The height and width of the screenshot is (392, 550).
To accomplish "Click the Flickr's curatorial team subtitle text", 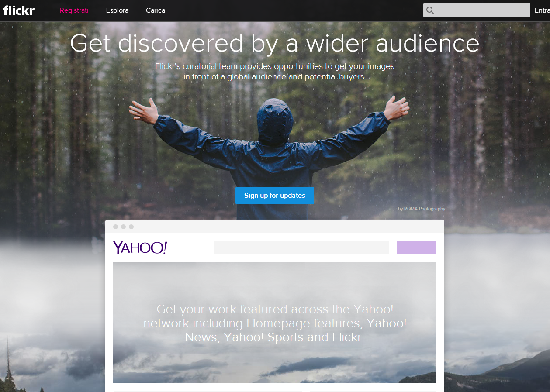I will (275, 72).
